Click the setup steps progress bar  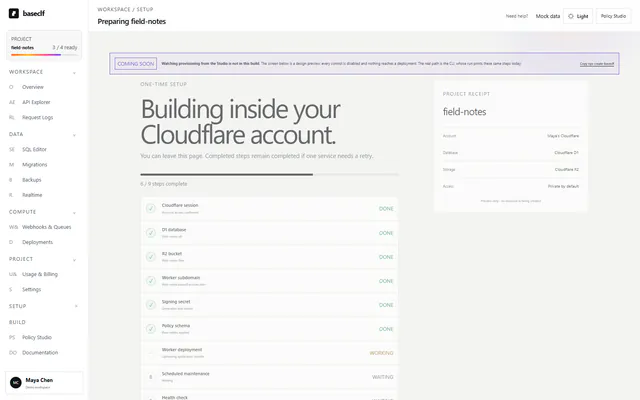pos(269,174)
